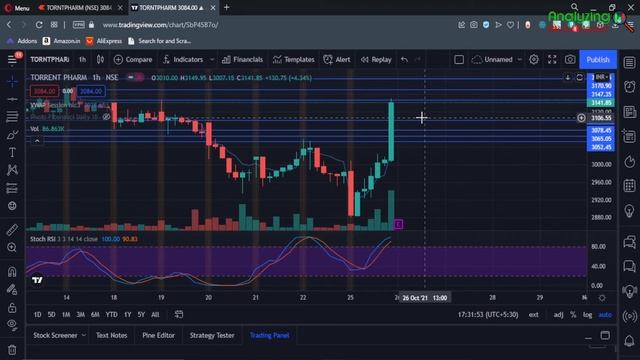Take a chart snapshot with camera icon

click(570, 60)
